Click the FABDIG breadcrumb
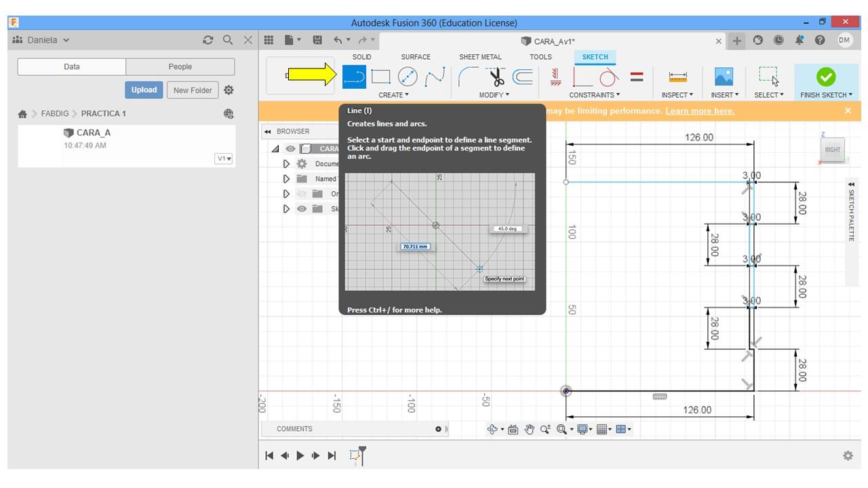 pyautogui.click(x=54, y=113)
